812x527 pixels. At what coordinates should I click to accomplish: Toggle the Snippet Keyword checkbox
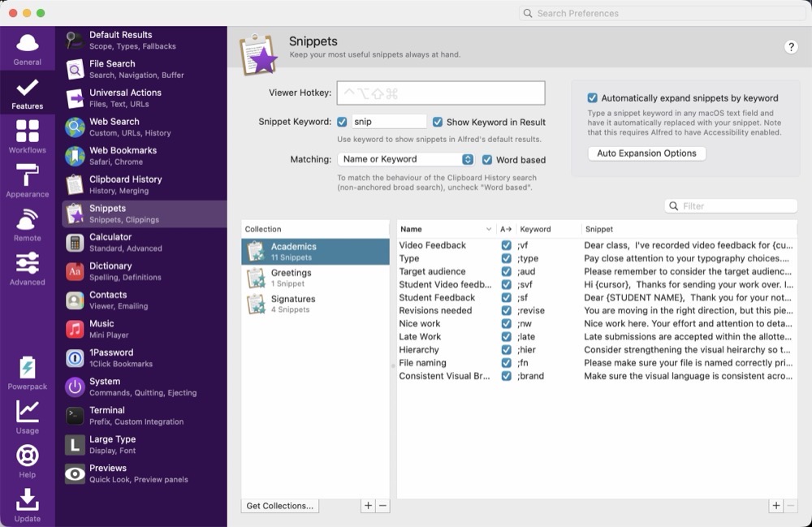(342, 122)
